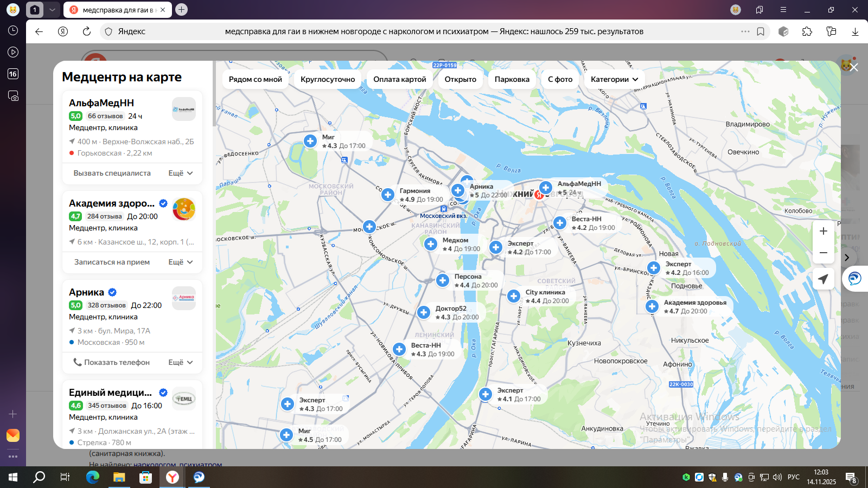The height and width of the screenshot is (488, 868).
Task: Open the downloads arrow in the toolbar
Action: click(855, 31)
